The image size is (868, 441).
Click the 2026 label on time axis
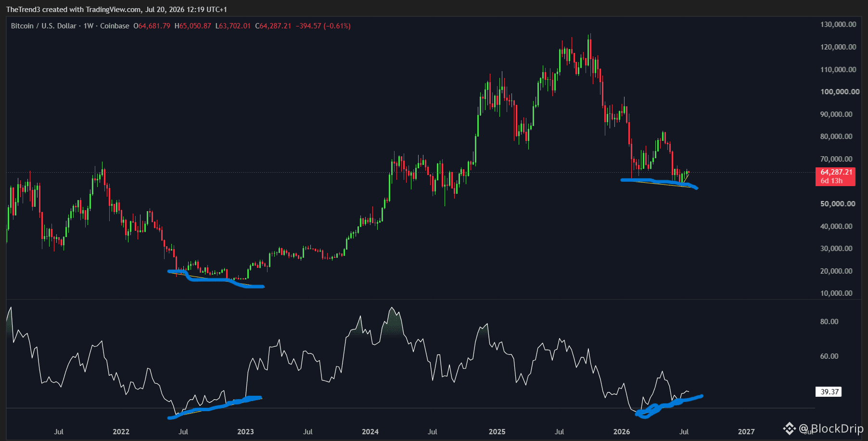coord(622,432)
